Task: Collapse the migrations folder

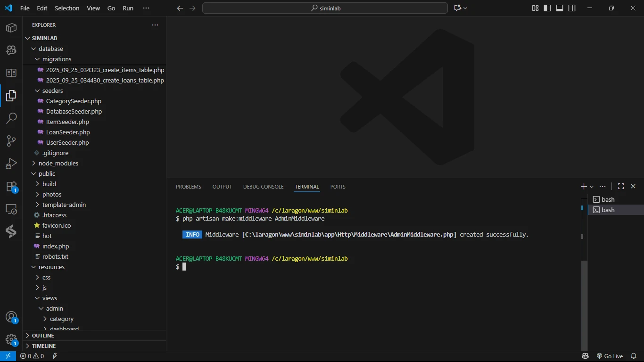Action: point(57,59)
